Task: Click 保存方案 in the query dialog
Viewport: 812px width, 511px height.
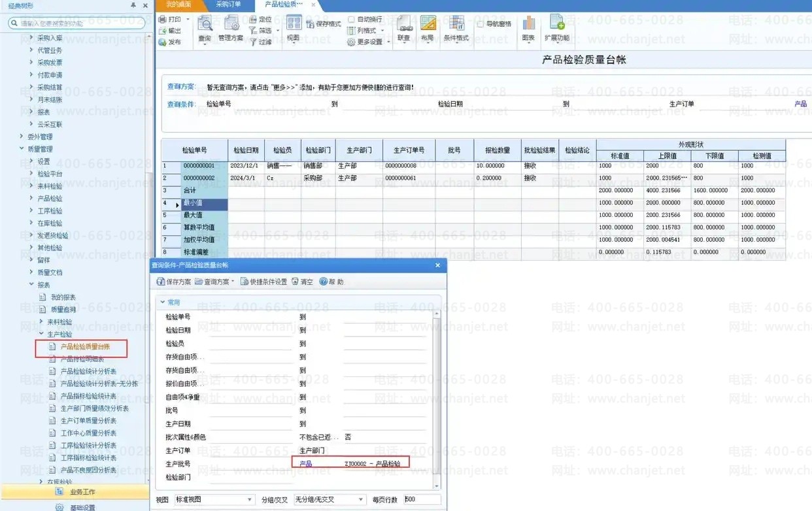Action: [x=174, y=282]
